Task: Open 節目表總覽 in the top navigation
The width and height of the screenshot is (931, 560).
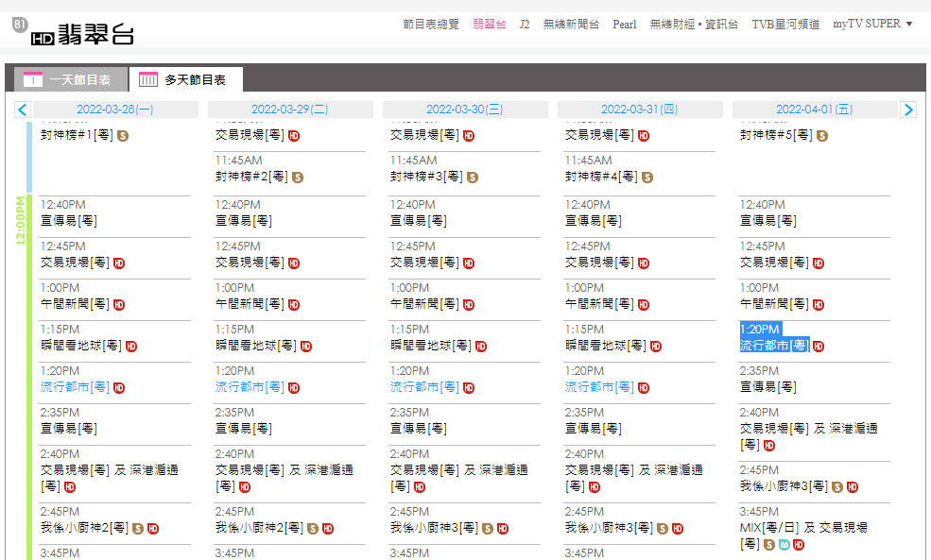Action: click(x=430, y=25)
